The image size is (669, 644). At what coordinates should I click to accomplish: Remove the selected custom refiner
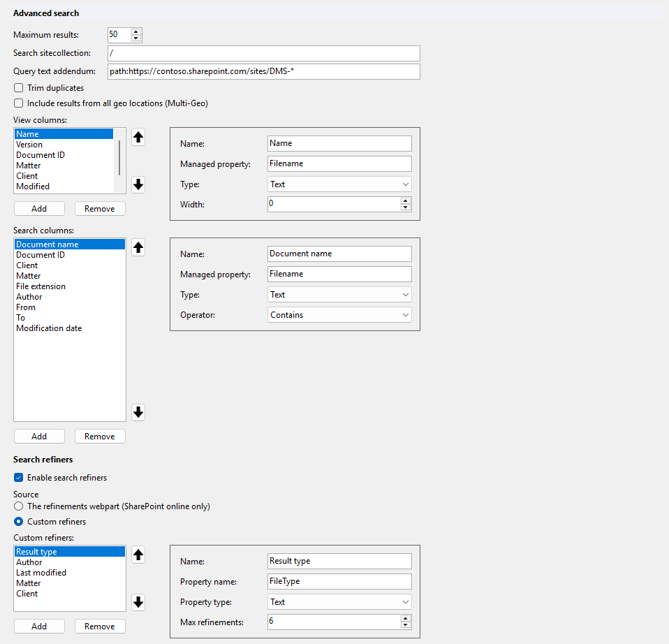(x=100, y=626)
